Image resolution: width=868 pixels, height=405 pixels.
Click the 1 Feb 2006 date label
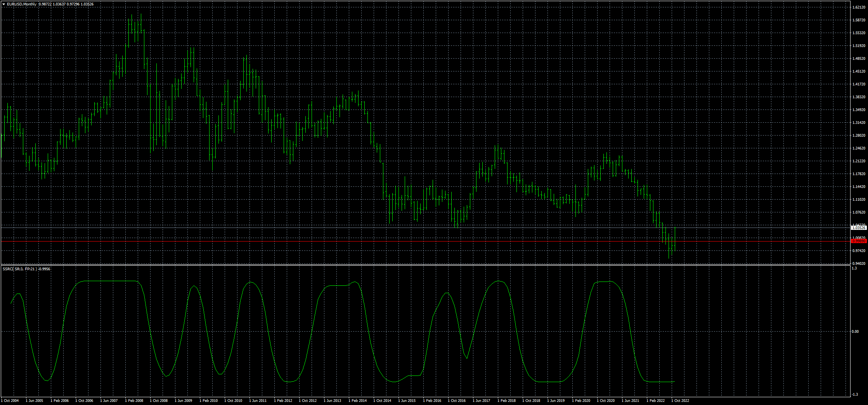pos(59,401)
